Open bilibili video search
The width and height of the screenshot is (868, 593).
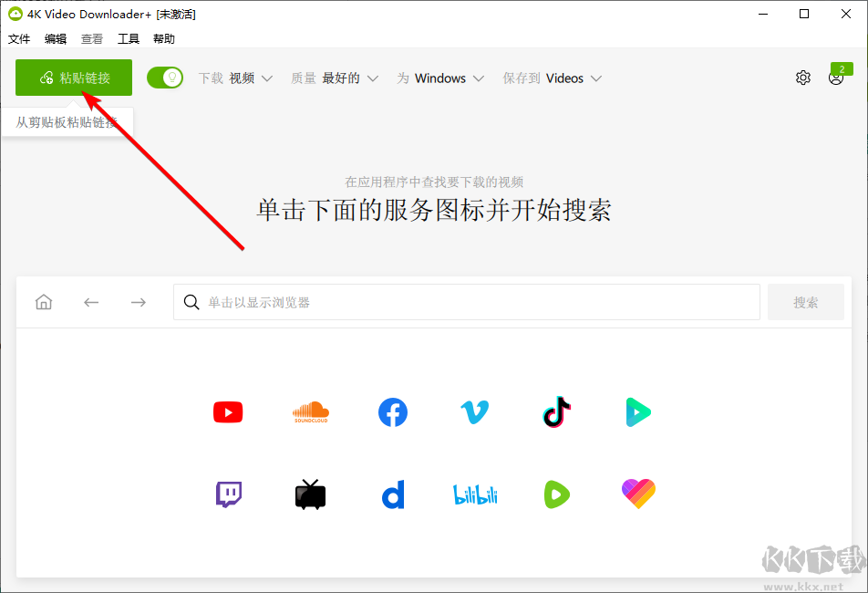(x=474, y=494)
